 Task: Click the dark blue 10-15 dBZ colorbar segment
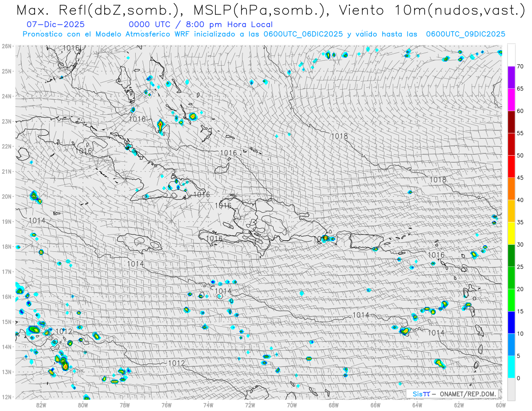[x=512, y=322]
